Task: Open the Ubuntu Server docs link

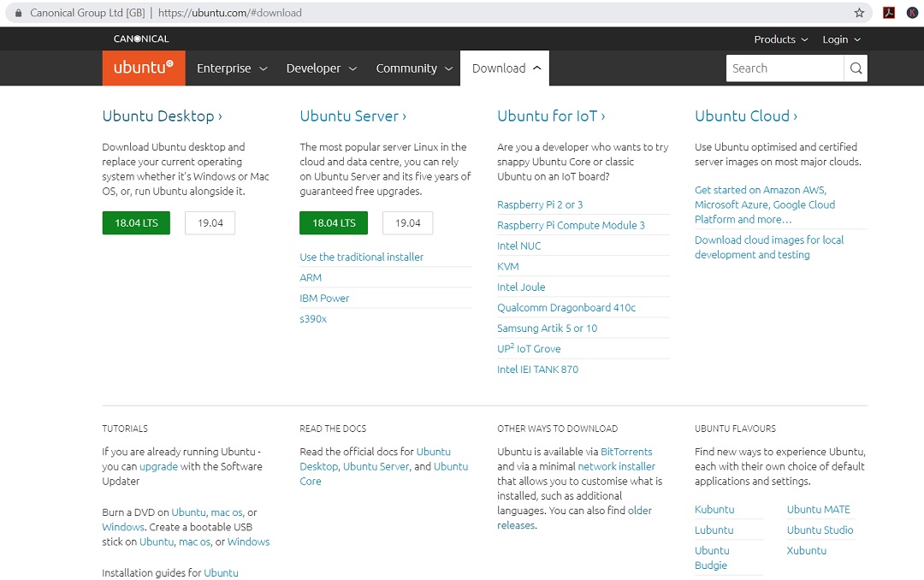Action: [x=376, y=466]
